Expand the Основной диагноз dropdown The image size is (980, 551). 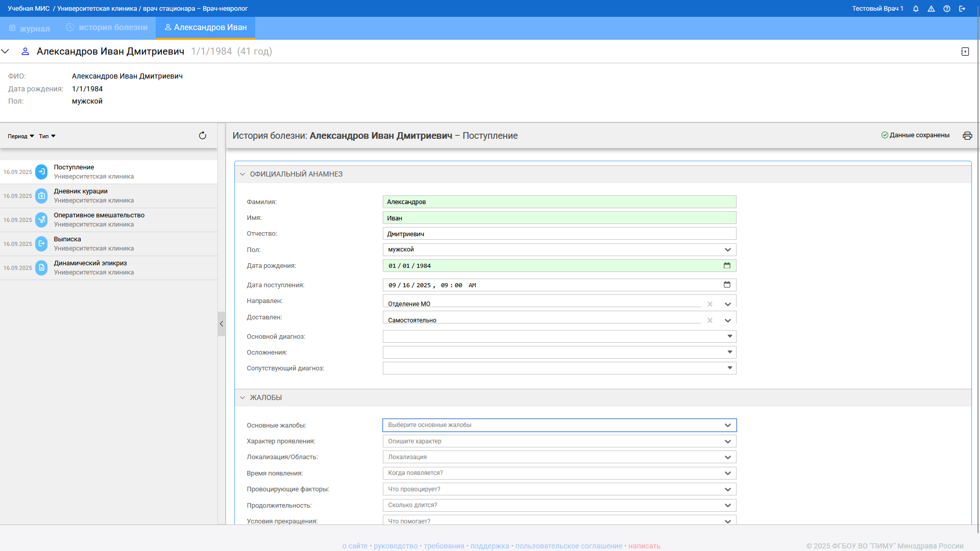729,336
